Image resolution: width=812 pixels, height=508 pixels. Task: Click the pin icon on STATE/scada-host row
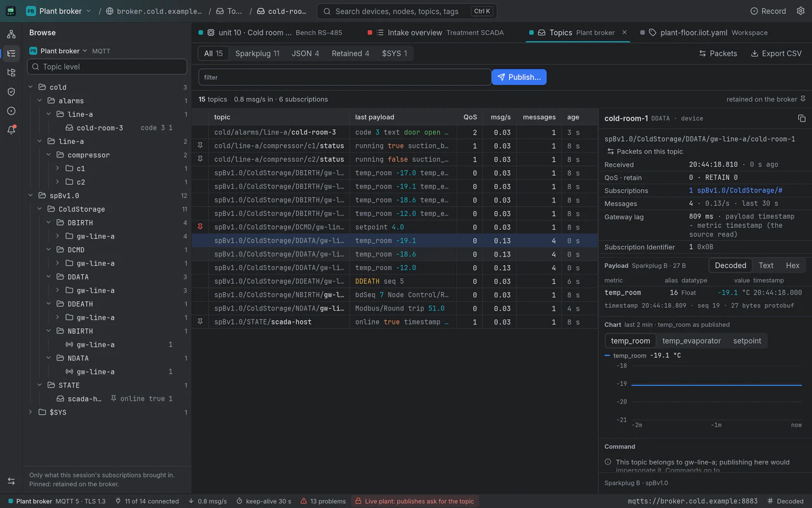click(200, 322)
